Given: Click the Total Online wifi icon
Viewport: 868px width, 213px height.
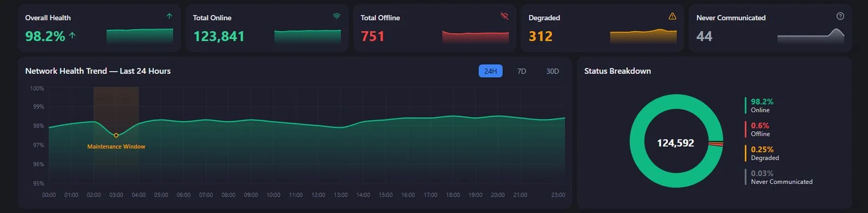Looking at the screenshot, I should [337, 16].
